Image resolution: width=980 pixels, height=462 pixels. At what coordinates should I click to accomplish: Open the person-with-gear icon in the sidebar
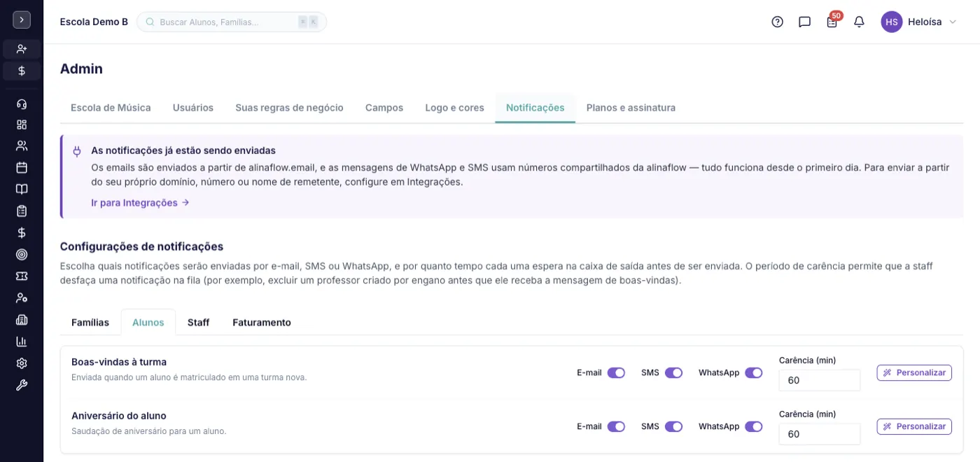22,297
